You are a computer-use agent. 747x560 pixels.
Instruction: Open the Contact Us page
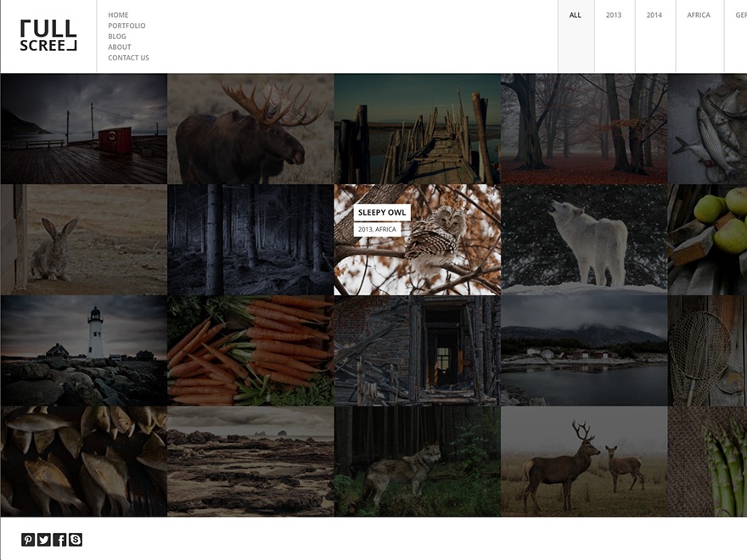coord(129,58)
